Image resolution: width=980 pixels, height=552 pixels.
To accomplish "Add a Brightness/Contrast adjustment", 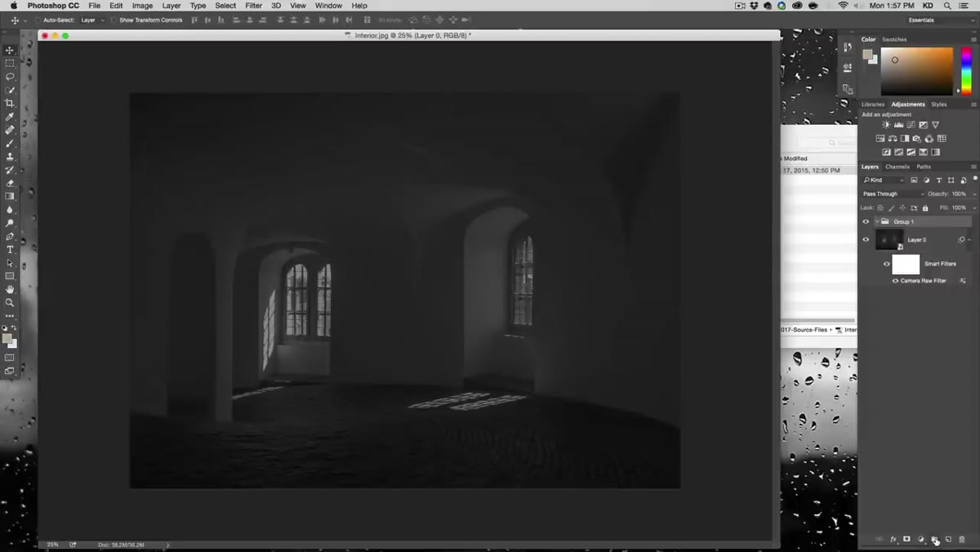I will (886, 125).
